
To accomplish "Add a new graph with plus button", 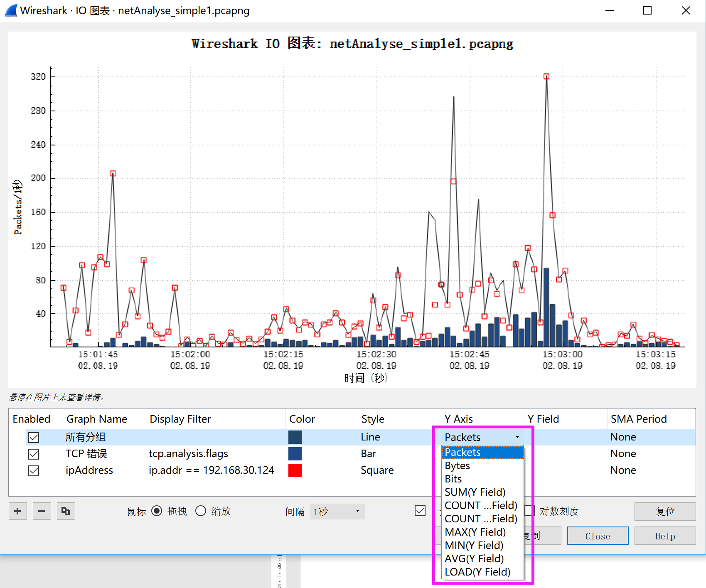I will (17, 511).
